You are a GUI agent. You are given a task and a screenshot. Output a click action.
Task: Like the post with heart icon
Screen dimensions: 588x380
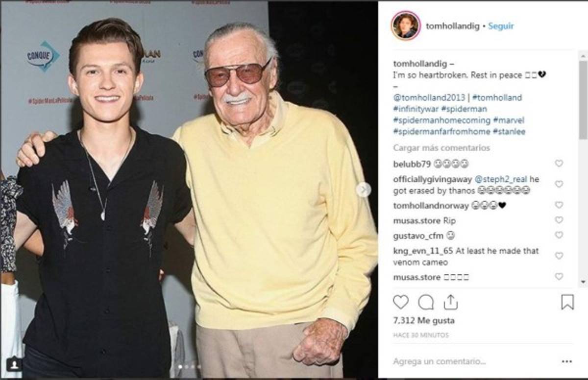tap(400, 302)
